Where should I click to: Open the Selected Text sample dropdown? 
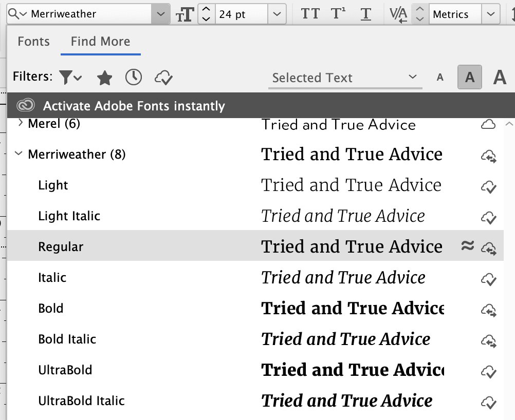[x=344, y=78]
